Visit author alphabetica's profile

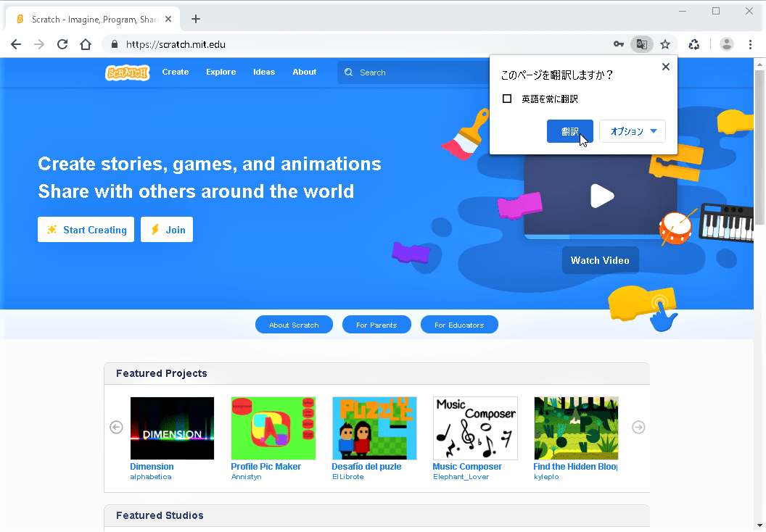coord(151,477)
